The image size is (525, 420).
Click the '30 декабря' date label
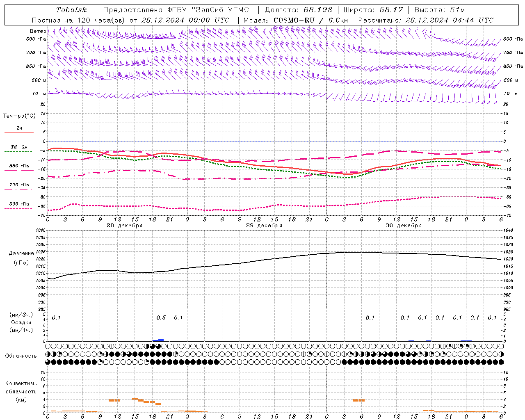tap(404, 226)
